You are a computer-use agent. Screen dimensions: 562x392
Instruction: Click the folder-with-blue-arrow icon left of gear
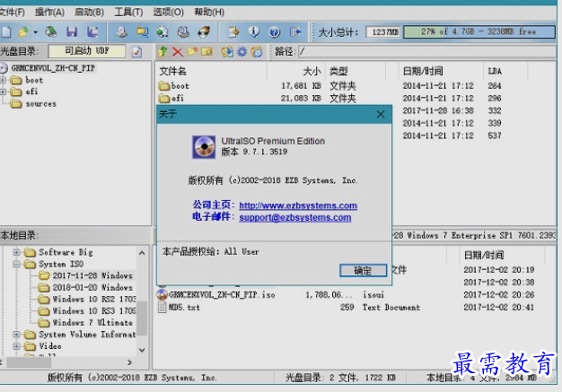[x=227, y=52]
